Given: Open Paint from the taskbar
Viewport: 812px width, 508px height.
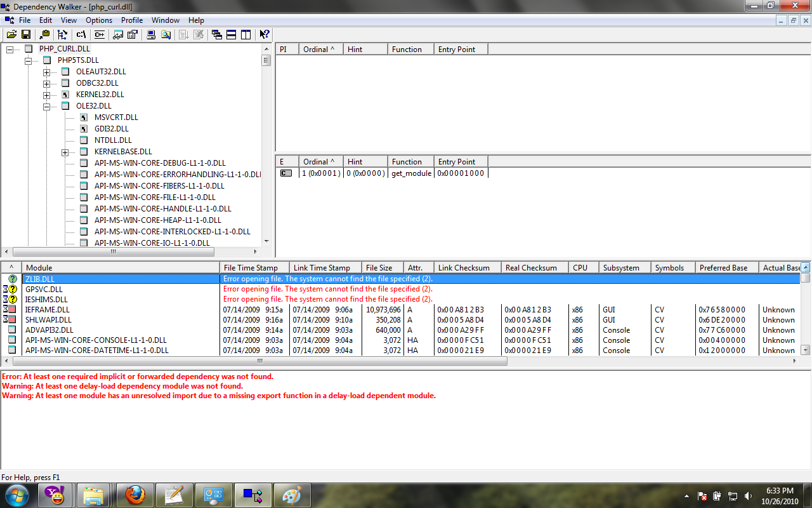Looking at the screenshot, I should point(292,495).
